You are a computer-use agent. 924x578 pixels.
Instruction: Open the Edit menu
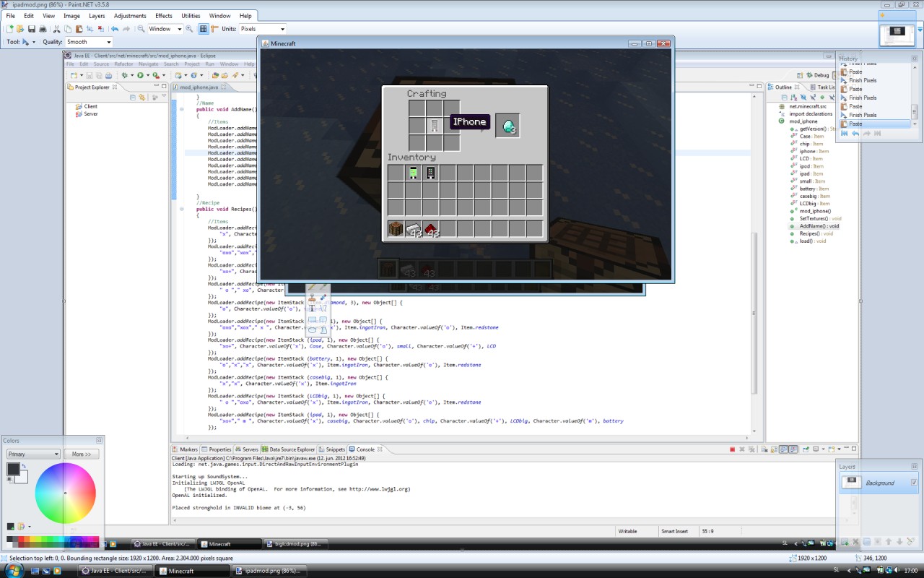29,15
